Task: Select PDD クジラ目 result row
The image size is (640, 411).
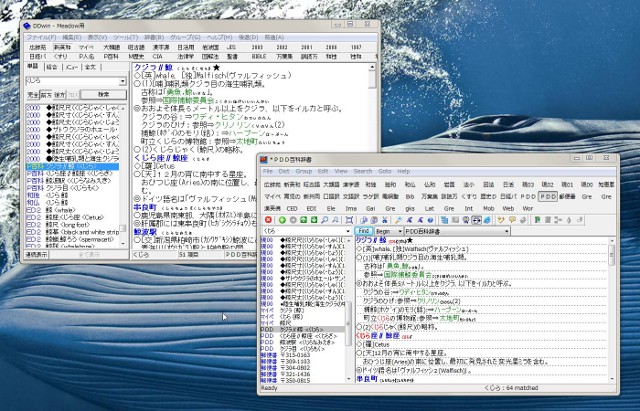Action: [x=302, y=349]
